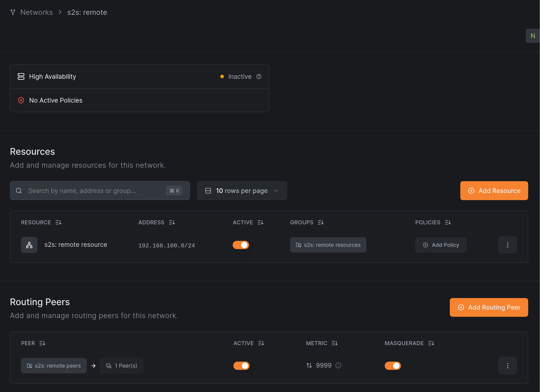Open the three-dot menu for the routing peer row

point(507,366)
